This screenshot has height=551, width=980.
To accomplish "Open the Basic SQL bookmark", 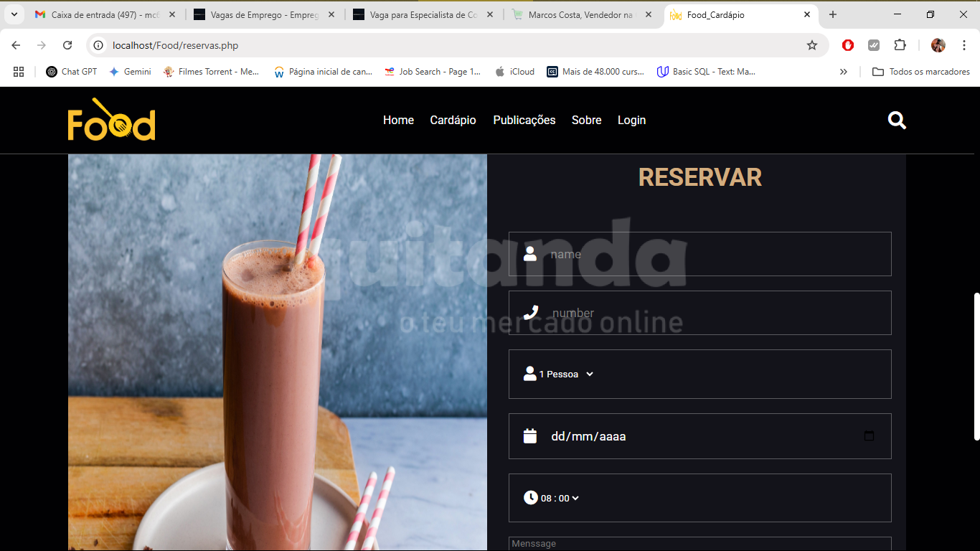I will pyautogui.click(x=707, y=72).
